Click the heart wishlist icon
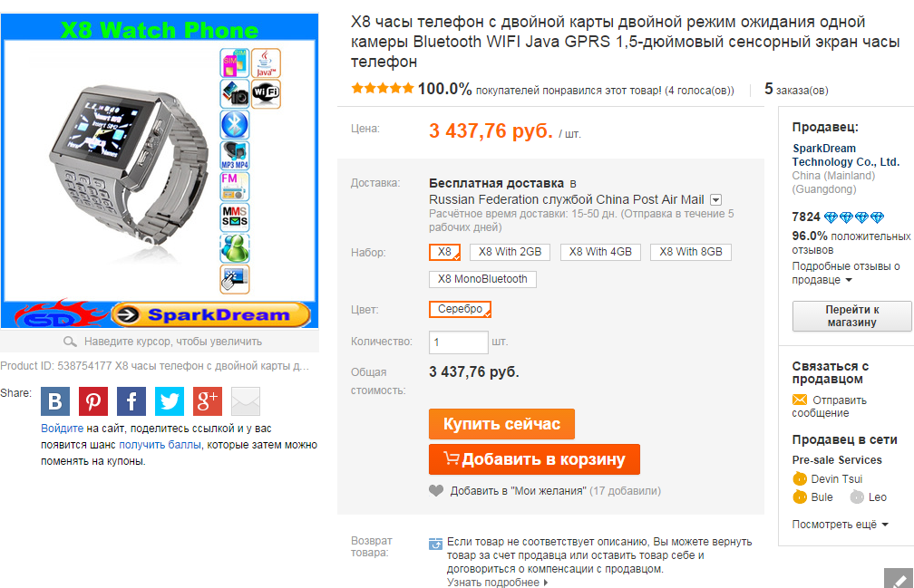Screen dimensions: 914x588 coord(436,491)
